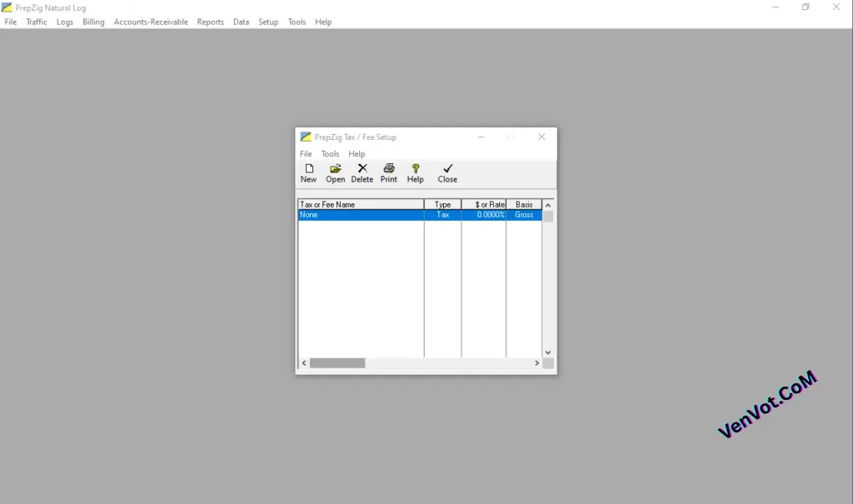Screen dimensions: 853x504
Task: Click the New toolbar icon
Action: 309,169
